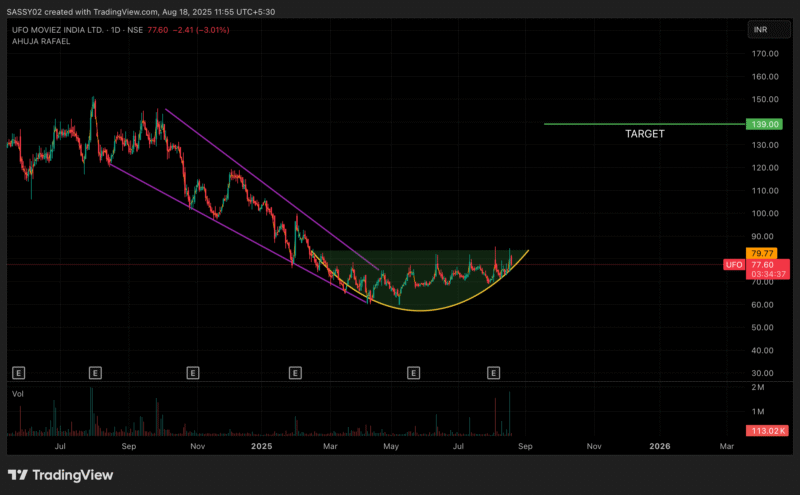Viewport: 800px width, 495px height.
Task: Click the leftmost E earnings marker
Action: coord(18,373)
